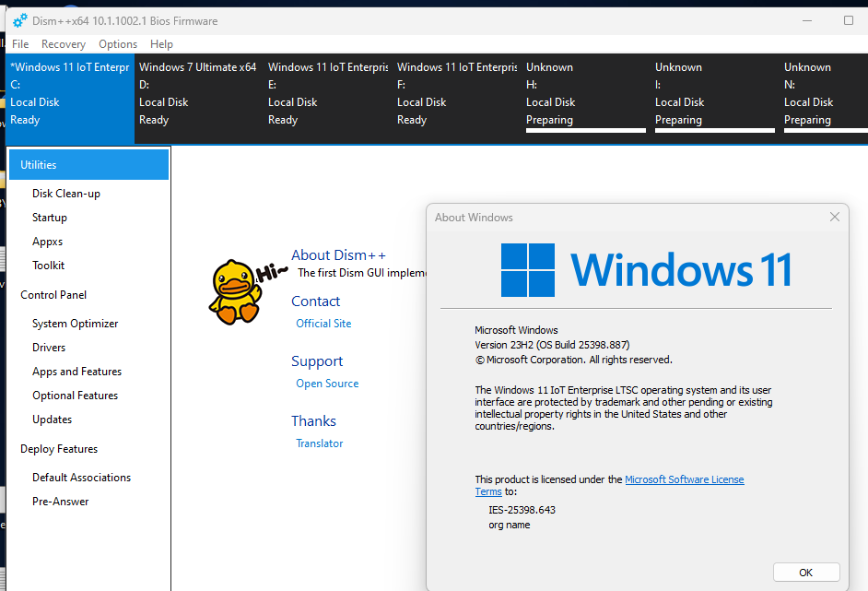
Task: Maximize the Dism++ window
Action: 848,21
